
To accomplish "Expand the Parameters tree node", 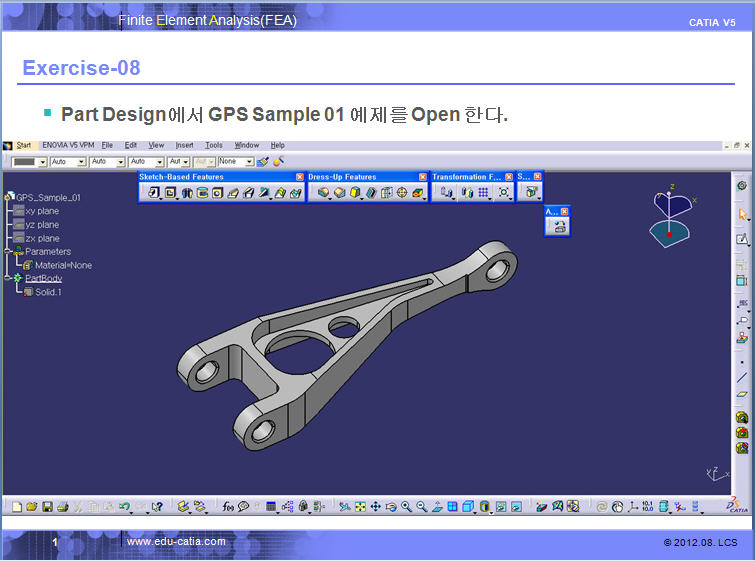I will tap(7, 252).
